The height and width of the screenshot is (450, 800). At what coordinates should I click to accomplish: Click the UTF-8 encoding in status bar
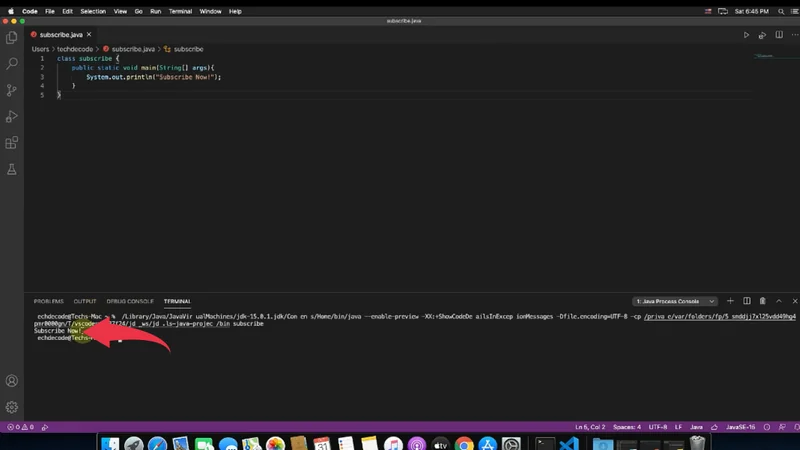click(657, 427)
